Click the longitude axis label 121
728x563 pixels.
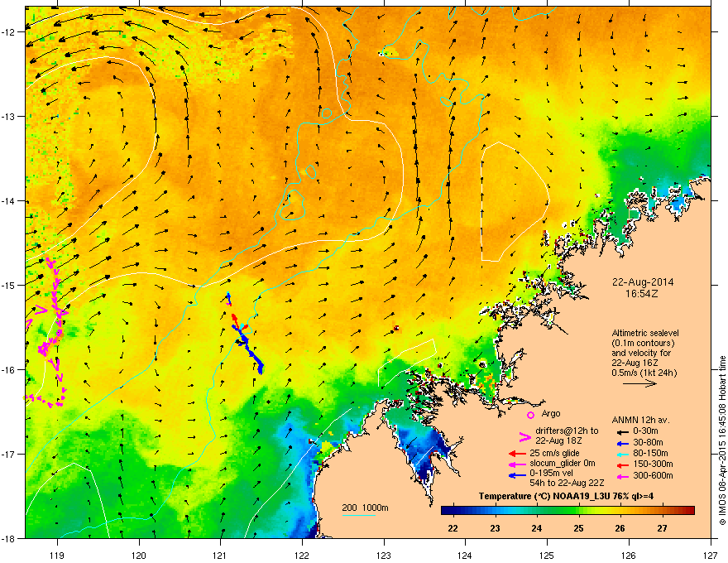[x=220, y=555]
